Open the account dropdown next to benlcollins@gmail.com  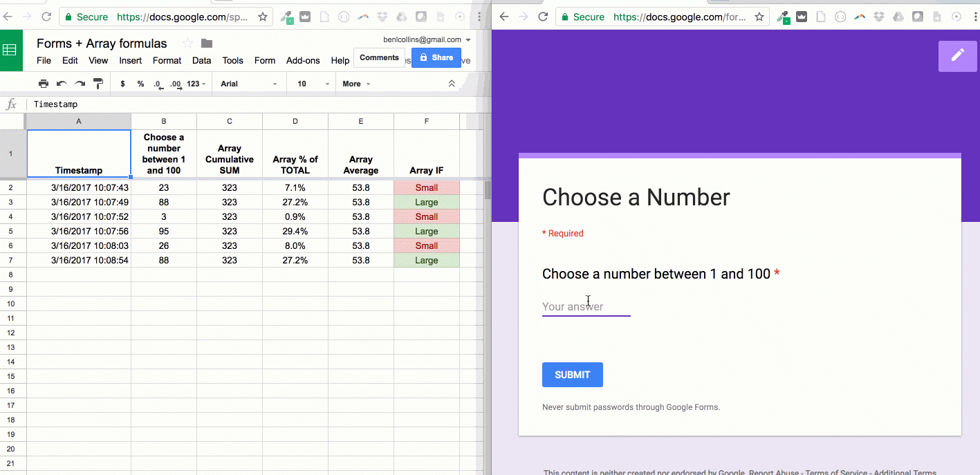click(x=469, y=39)
